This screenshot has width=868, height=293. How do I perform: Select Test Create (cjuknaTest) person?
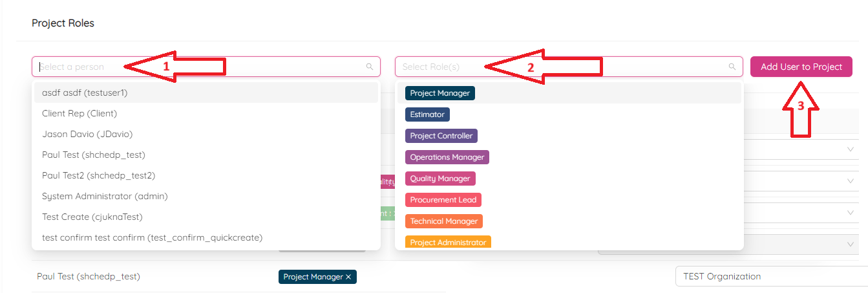point(92,217)
